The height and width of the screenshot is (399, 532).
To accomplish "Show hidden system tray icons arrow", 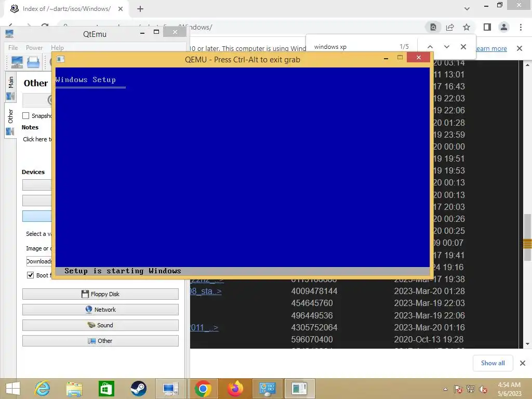I will pyautogui.click(x=445, y=389).
